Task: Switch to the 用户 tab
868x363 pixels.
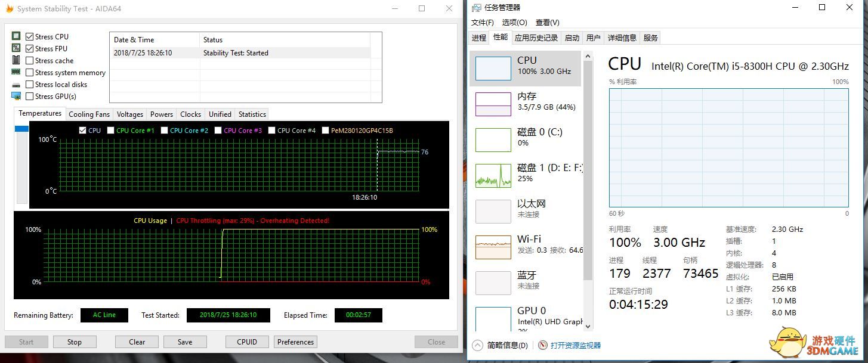Action: (593, 38)
